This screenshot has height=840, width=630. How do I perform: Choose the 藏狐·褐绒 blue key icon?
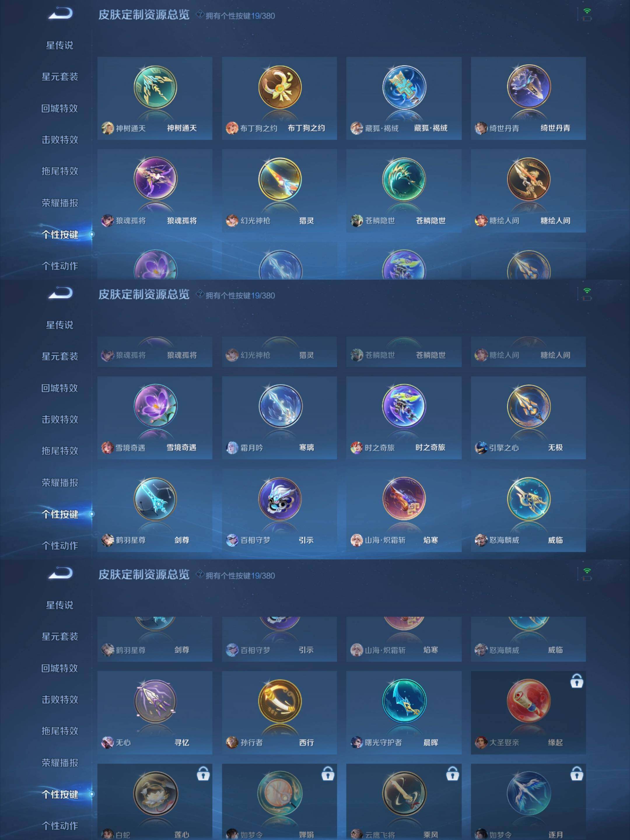coord(404,87)
